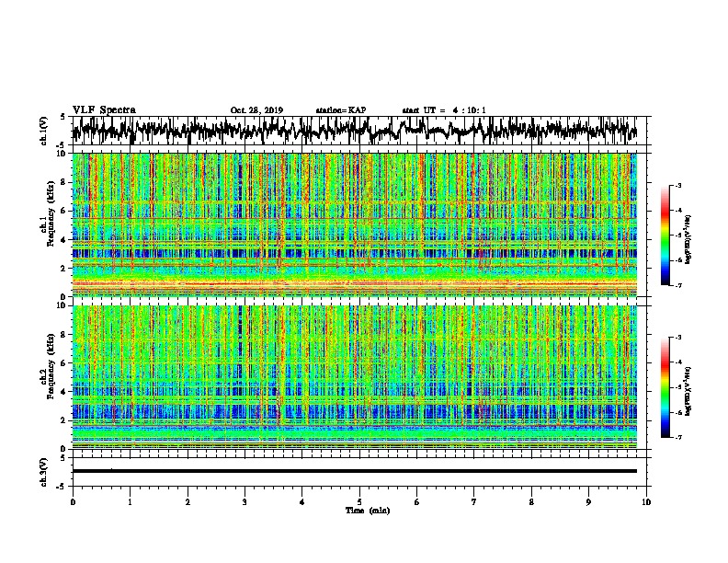Viewport: 728px width, 563px height.
Task: Click the ch.1 spectrogram panel
Action: click(x=354, y=224)
